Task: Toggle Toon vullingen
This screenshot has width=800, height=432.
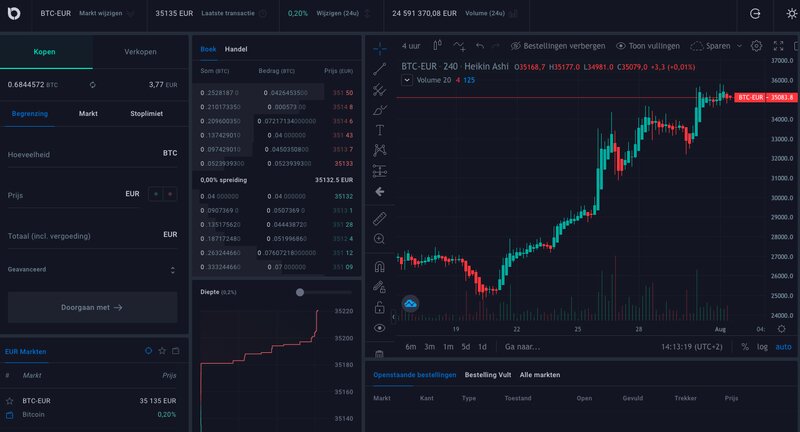Action: tap(648, 46)
